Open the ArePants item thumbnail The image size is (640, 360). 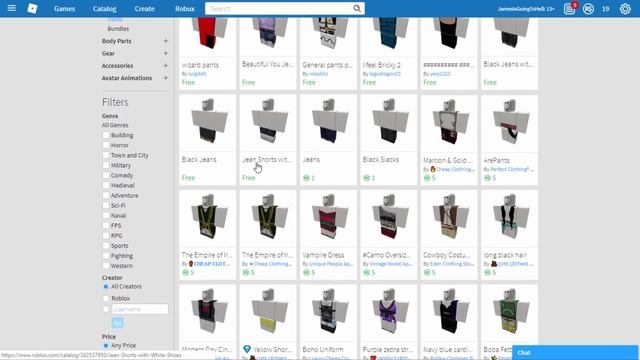click(x=509, y=123)
